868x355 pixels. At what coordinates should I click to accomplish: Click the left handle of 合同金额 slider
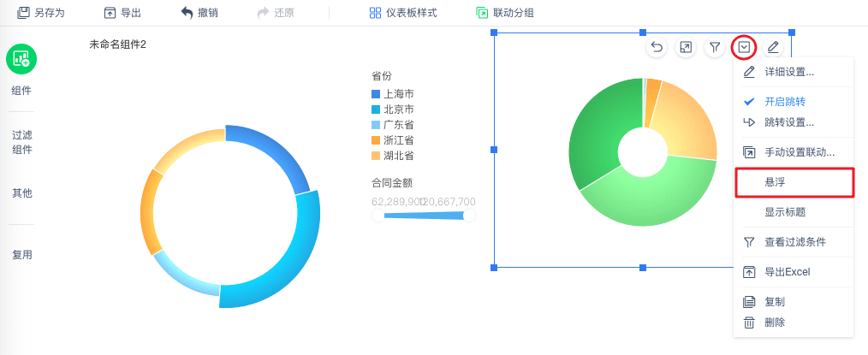378,216
